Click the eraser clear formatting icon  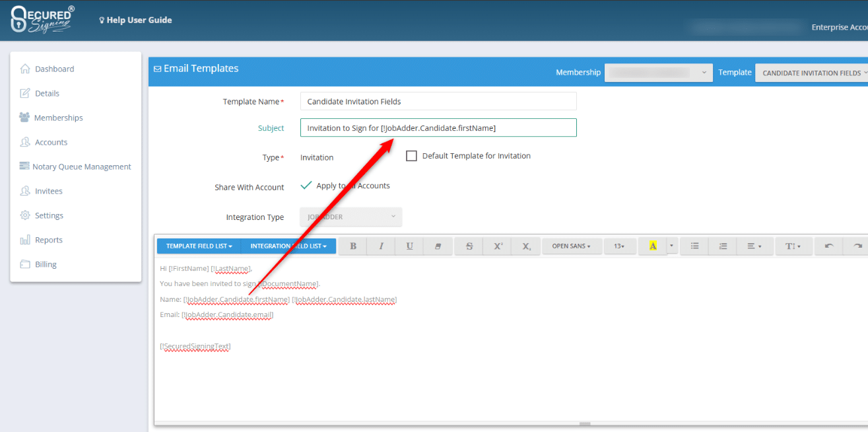coord(438,246)
